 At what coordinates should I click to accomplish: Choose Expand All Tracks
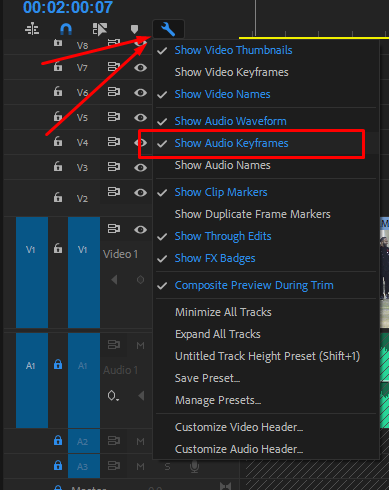(x=266, y=334)
